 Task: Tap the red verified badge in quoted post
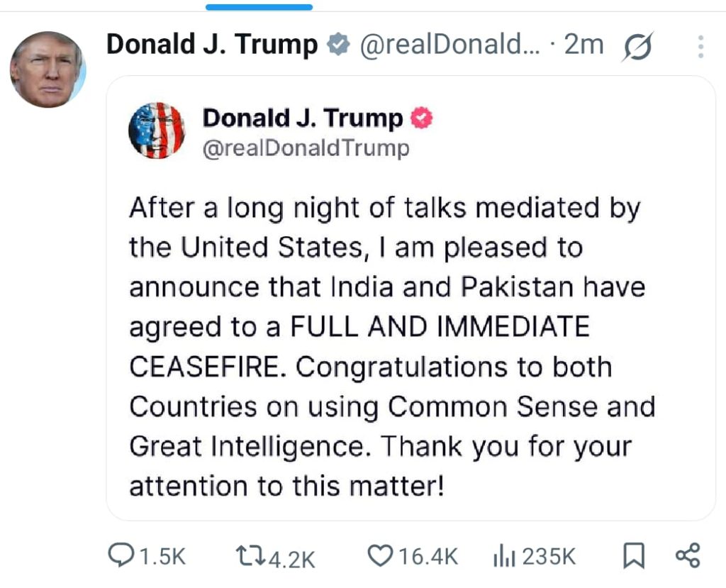pos(423,118)
